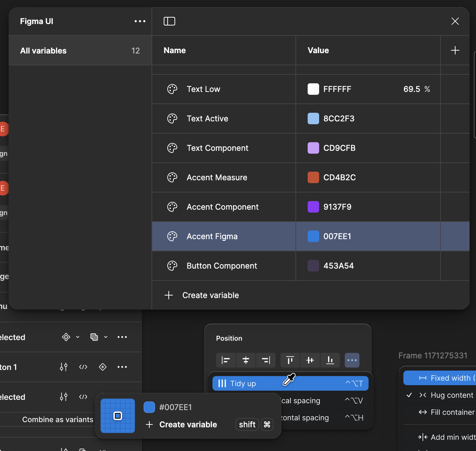Select the Accent Figma variable name
Viewport: 476px width, 451px height.
tap(212, 236)
